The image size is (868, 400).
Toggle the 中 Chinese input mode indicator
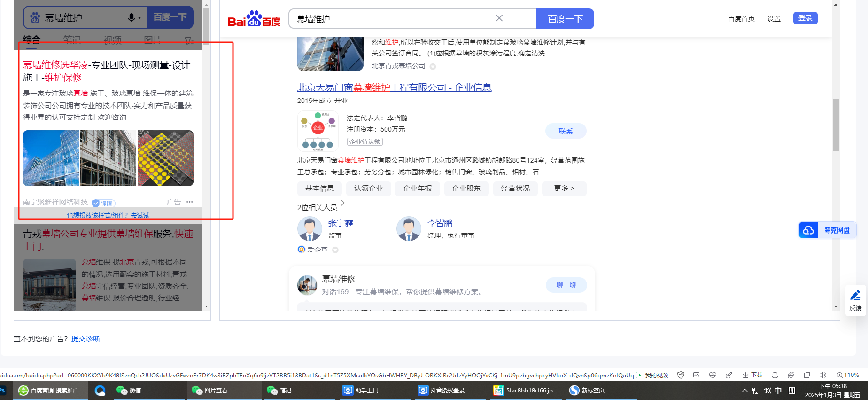click(778, 391)
